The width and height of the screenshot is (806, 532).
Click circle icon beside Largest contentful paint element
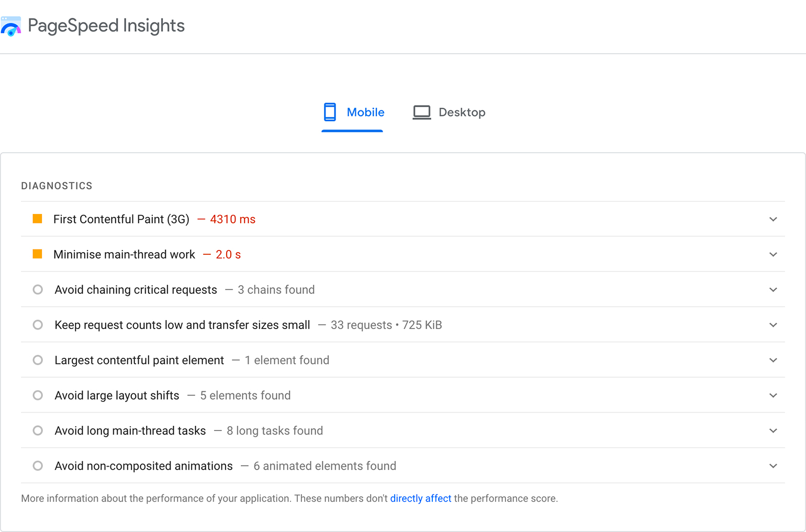click(x=38, y=360)
